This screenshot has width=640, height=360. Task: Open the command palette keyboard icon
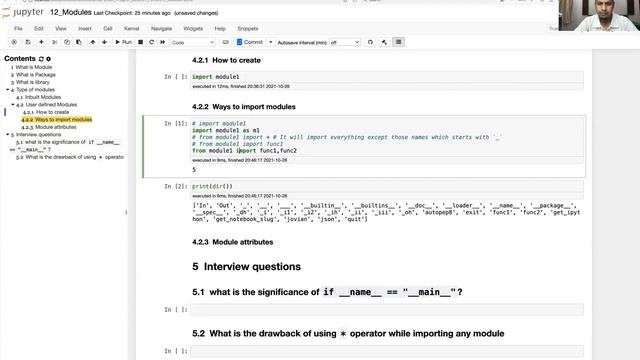[x=225, y=42]
